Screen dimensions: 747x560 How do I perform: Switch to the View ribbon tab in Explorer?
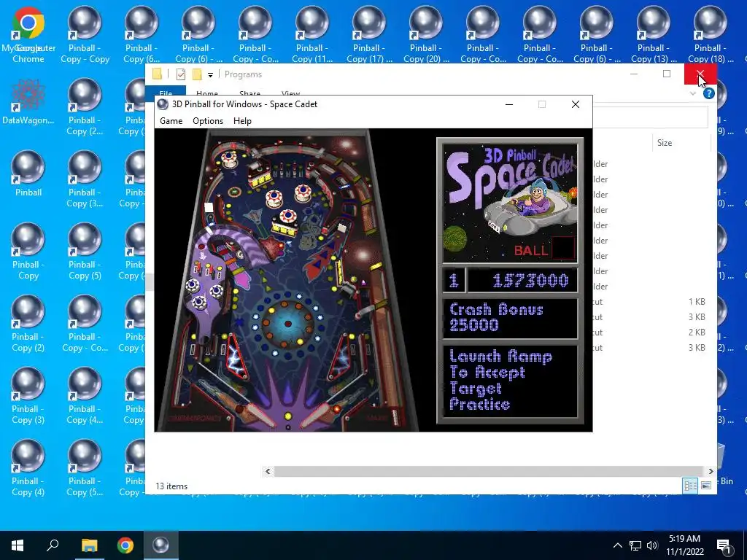290,93
